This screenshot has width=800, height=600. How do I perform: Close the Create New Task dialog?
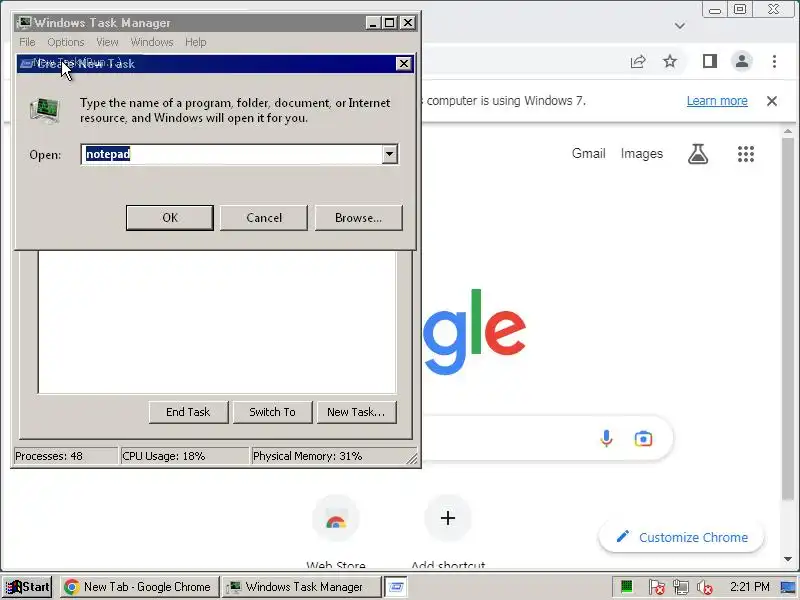[404, 64]
